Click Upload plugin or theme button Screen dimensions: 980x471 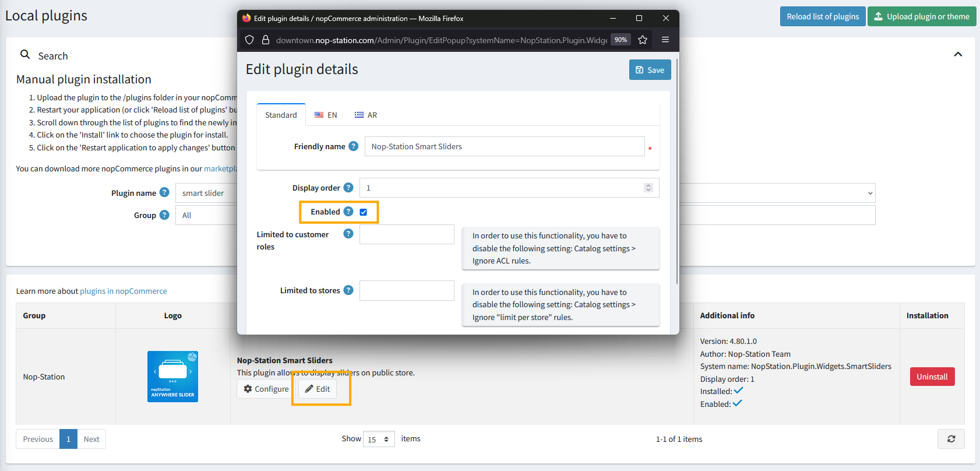tap(922, 16)
